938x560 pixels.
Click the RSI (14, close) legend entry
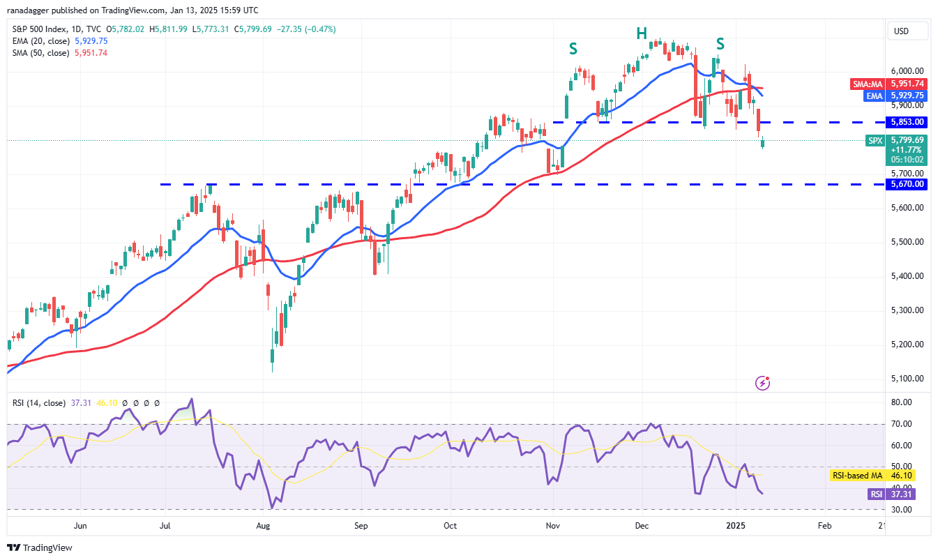pos(39,403)
